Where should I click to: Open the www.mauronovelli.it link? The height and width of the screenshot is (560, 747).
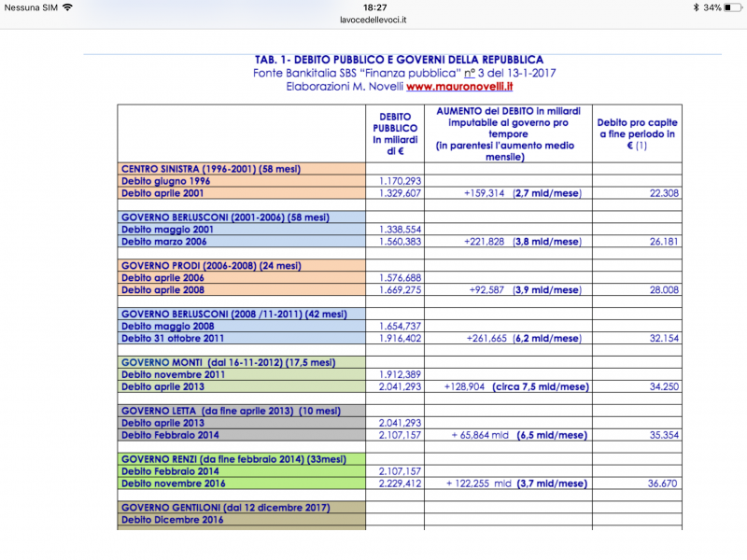tap(459, 86)
